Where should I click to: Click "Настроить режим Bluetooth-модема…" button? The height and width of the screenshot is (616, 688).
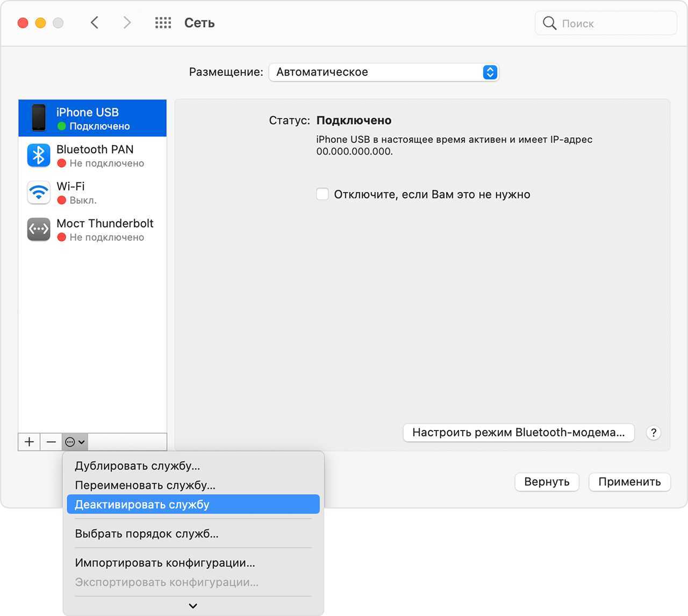pyautogui.click(x=519, y=433)
